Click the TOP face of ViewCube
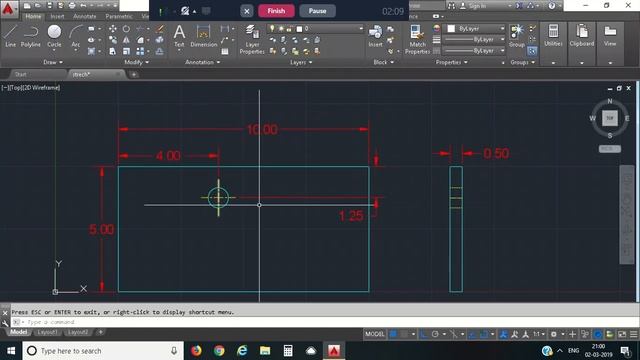This screenshot has height=360, width=640. click(x=610, y=118)
